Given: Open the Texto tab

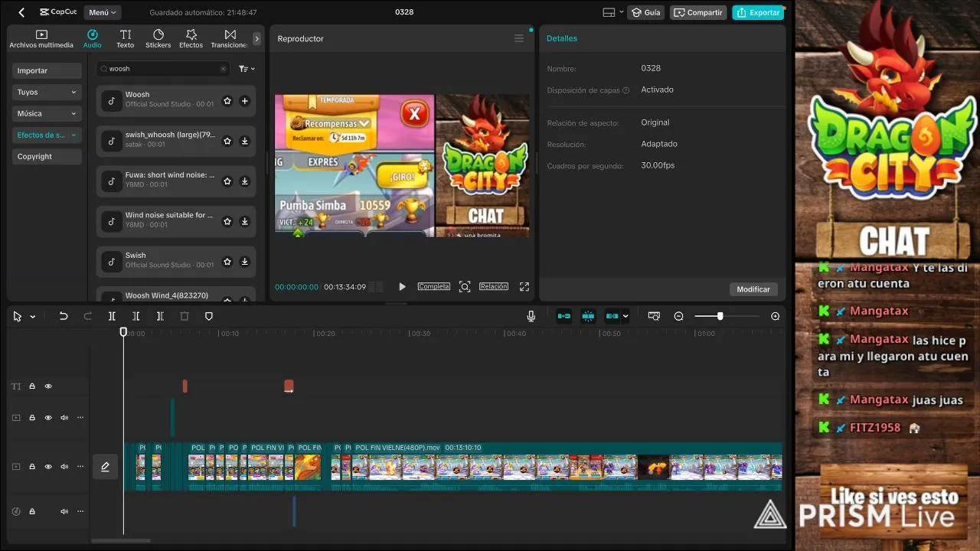Looking at the screenshot, I should click(125, 39).
